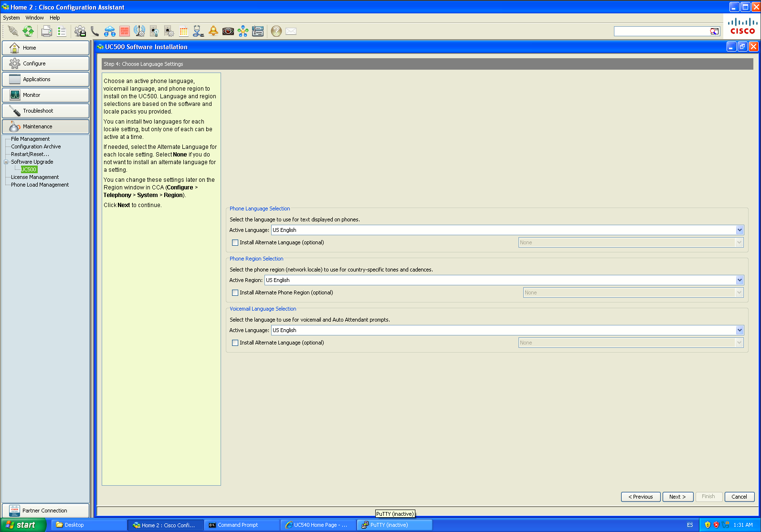
Task: Select the UC500 tree item
Action: [29, 169]
